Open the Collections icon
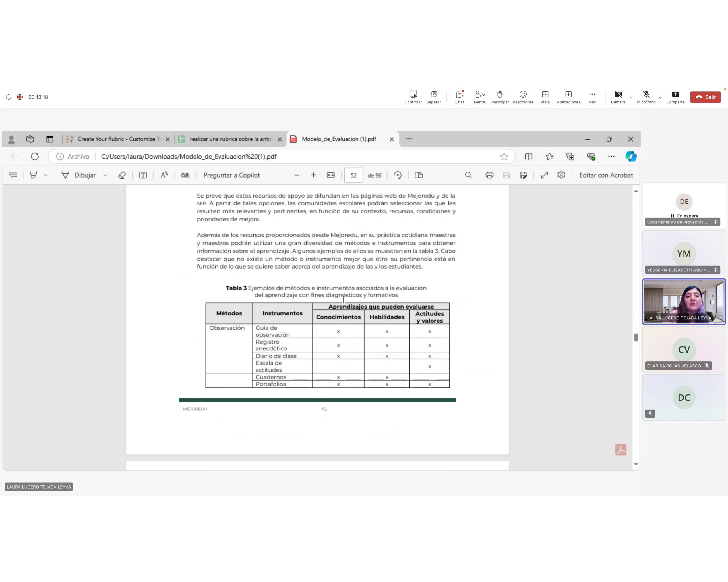 pyautogui.click(x=570, y=156)
